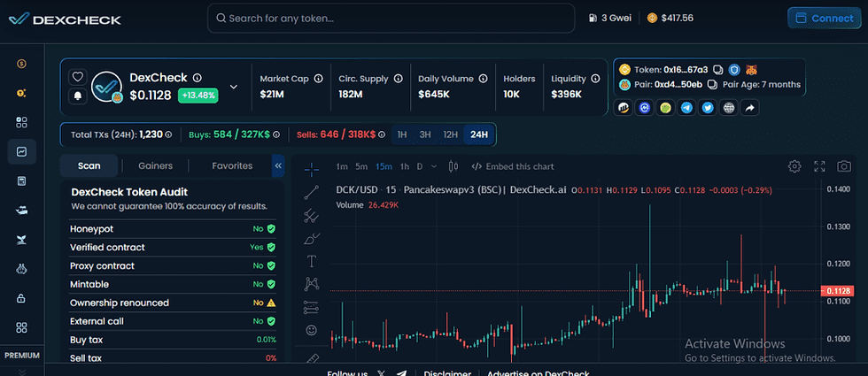Select the text annotation tool

(311, 260)
